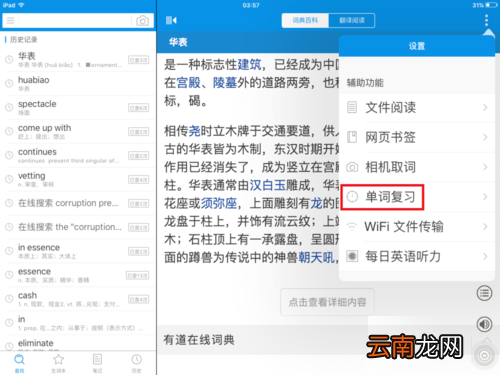Expand chevron on 网页书签 row
The height and width of the screenshot is (375, 500).
point(485,137)
